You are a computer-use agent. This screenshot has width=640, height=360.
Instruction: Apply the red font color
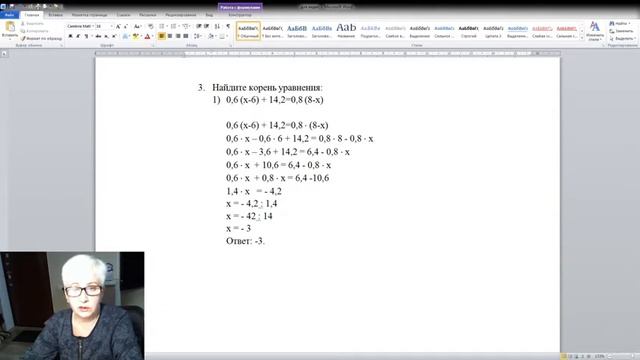coord(147,36)
